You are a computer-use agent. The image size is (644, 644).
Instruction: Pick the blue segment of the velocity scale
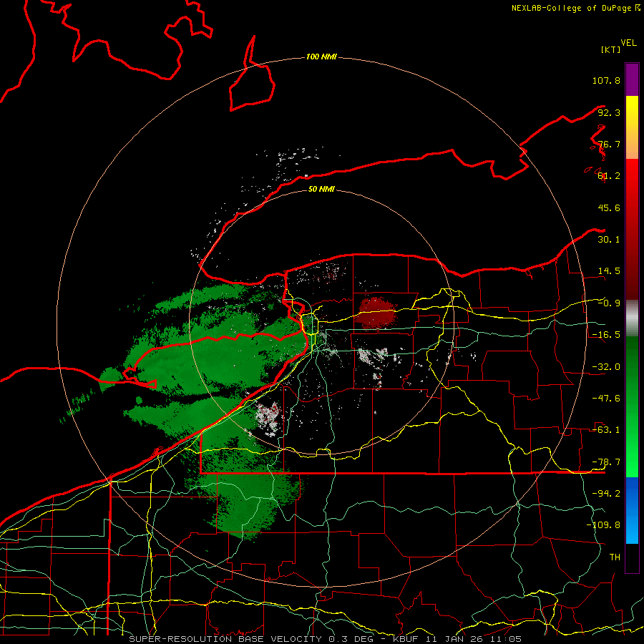[632, 510]
